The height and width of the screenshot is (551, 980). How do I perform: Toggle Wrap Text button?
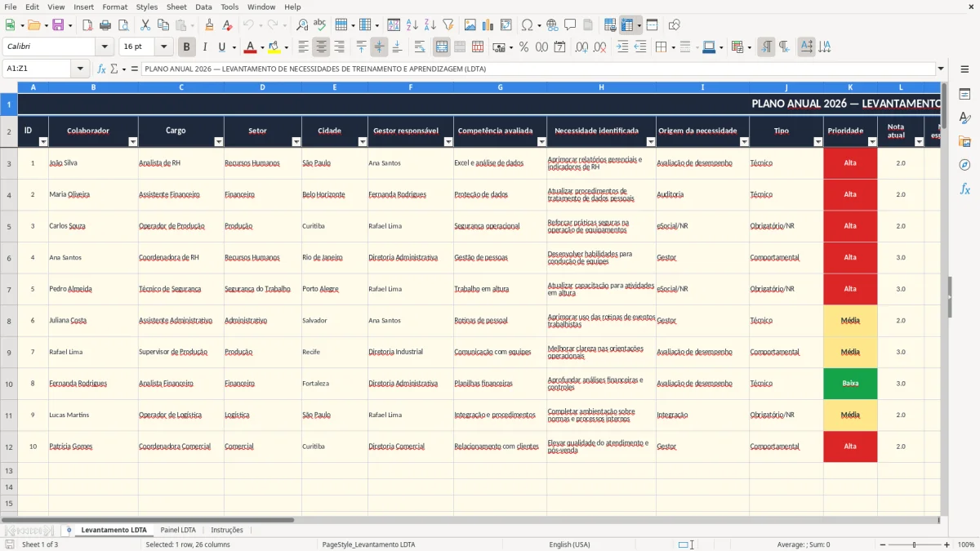coord(420,47)
